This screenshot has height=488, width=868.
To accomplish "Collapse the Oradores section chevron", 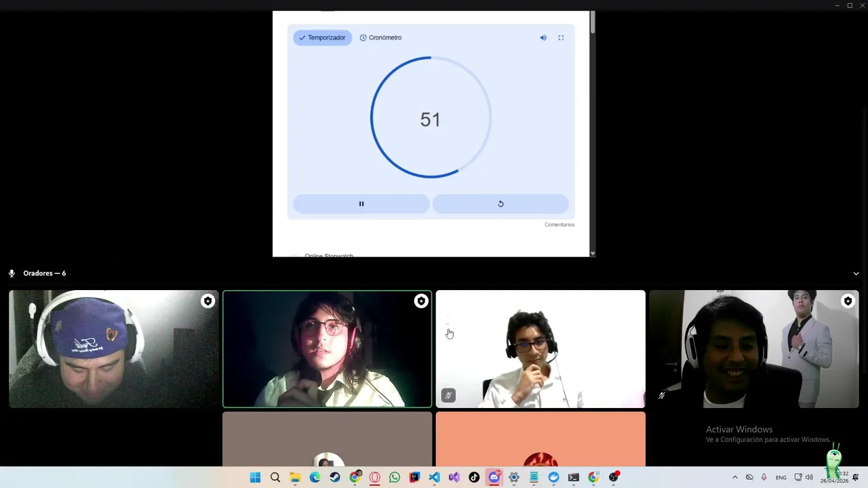I will [856, 274].
